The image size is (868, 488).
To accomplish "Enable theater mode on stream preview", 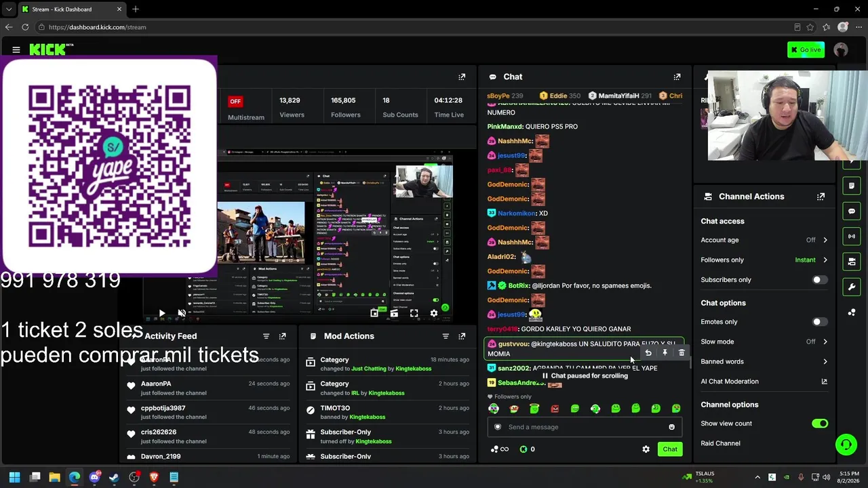I will pos(394,313).
